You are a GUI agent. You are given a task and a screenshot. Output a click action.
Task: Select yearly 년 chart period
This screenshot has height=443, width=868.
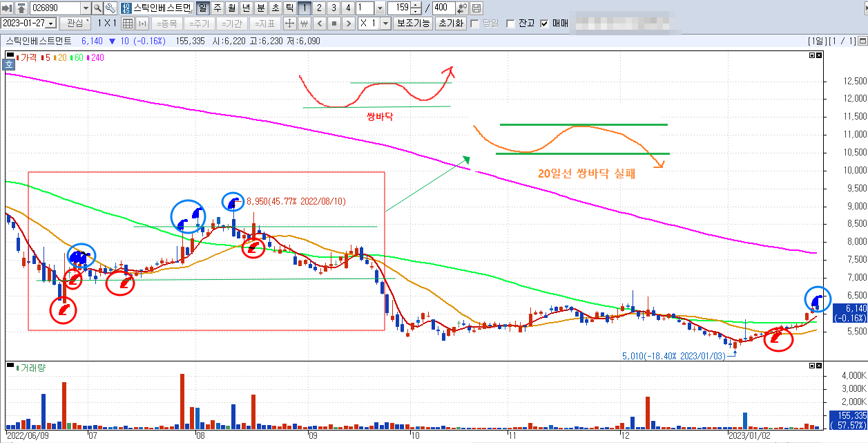(x=246, y=8)
